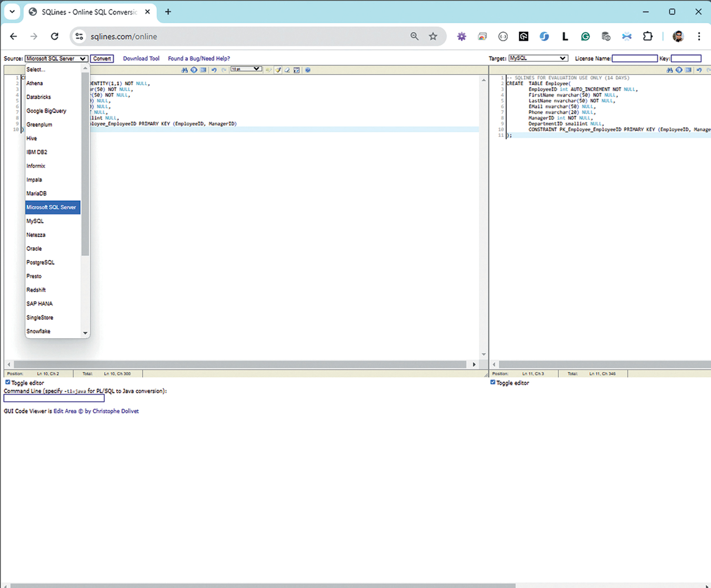711x588 pixels.
Task: Click the circular curly-braces extension icon
Action: (x=503, y=36)
